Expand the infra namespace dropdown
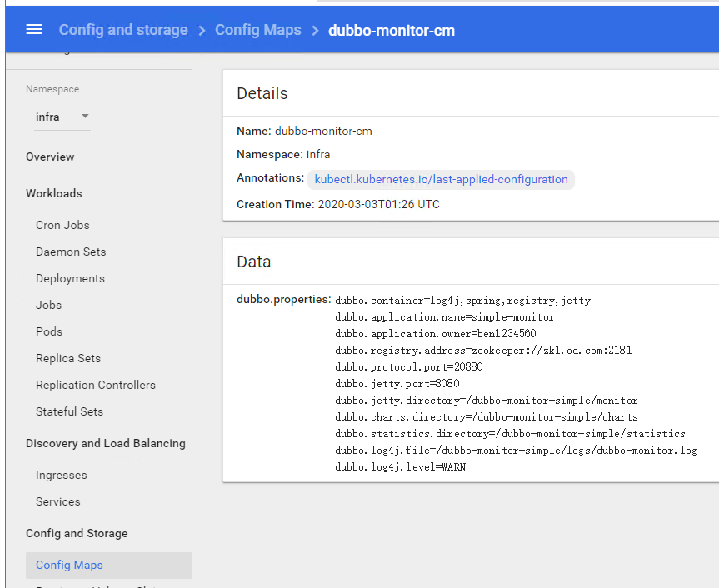 62,117
